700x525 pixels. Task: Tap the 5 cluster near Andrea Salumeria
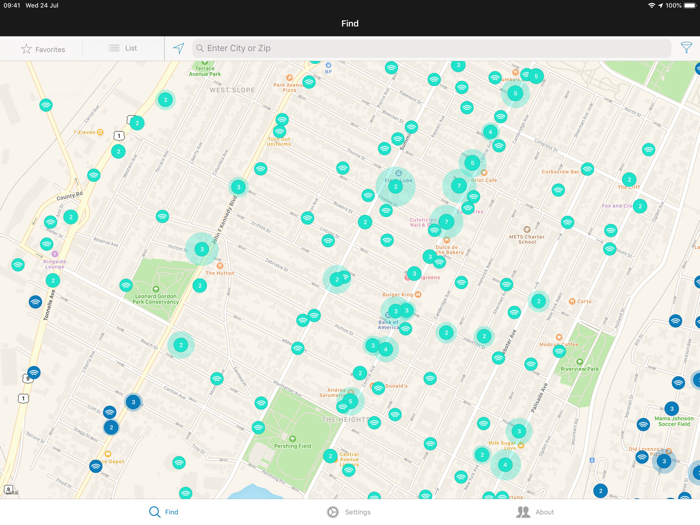pos(350,401)
